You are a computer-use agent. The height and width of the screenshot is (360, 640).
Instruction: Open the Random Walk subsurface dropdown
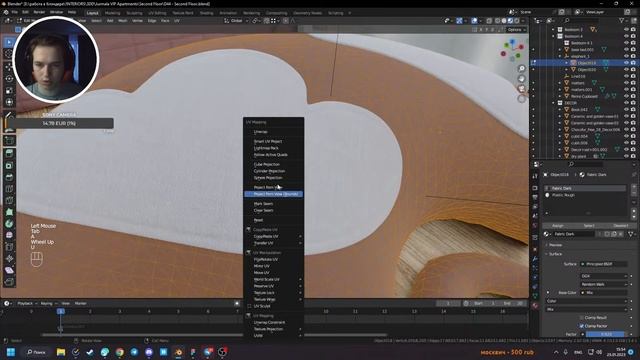603,284
